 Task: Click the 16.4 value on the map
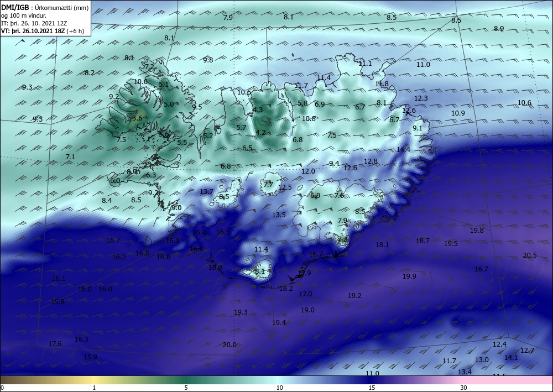199,233
